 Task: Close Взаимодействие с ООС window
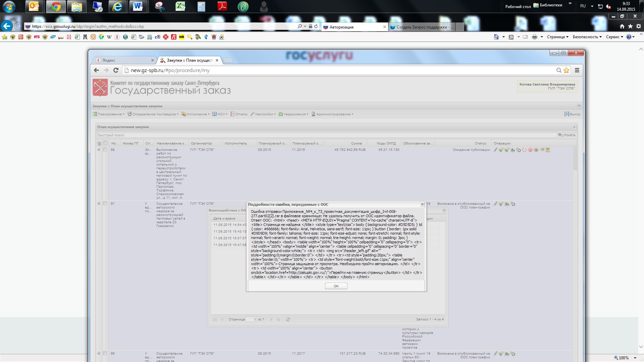(x=444, y=210)
